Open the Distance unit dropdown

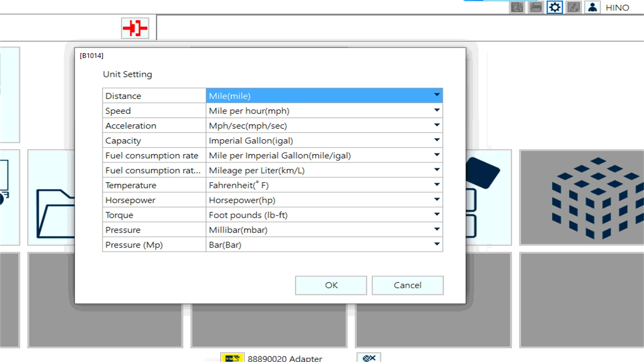pos(324,96)
